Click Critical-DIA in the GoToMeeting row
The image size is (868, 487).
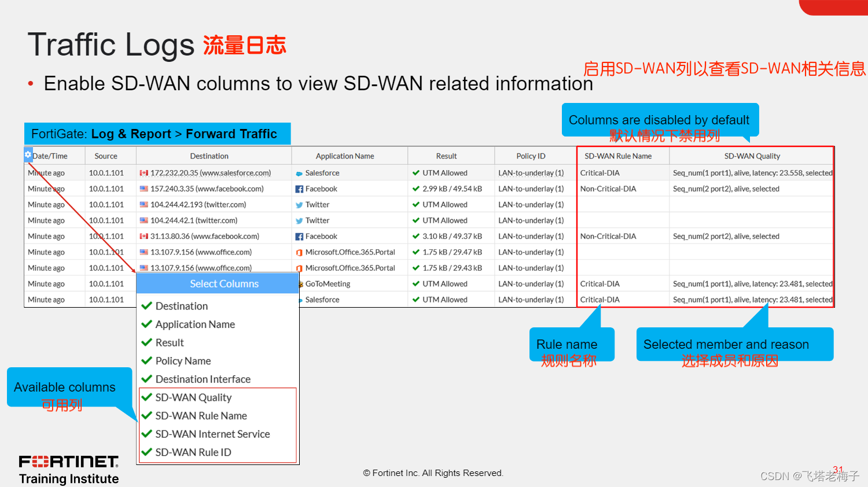600,284
